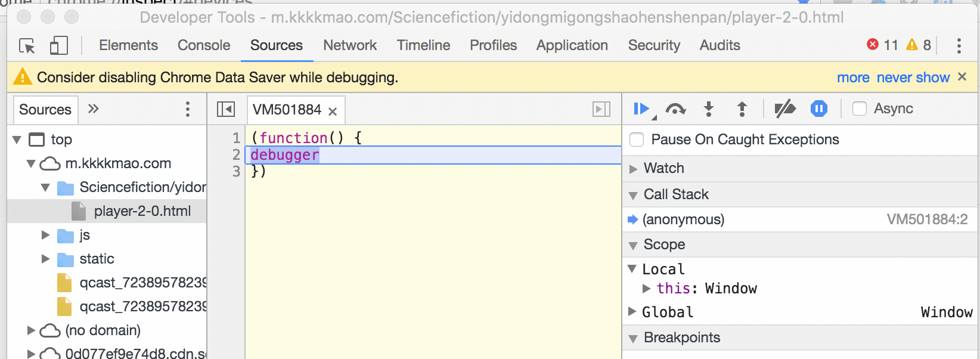Collapse the Call Stack section
The image size is (980, 359).
[x=634, y=195]
